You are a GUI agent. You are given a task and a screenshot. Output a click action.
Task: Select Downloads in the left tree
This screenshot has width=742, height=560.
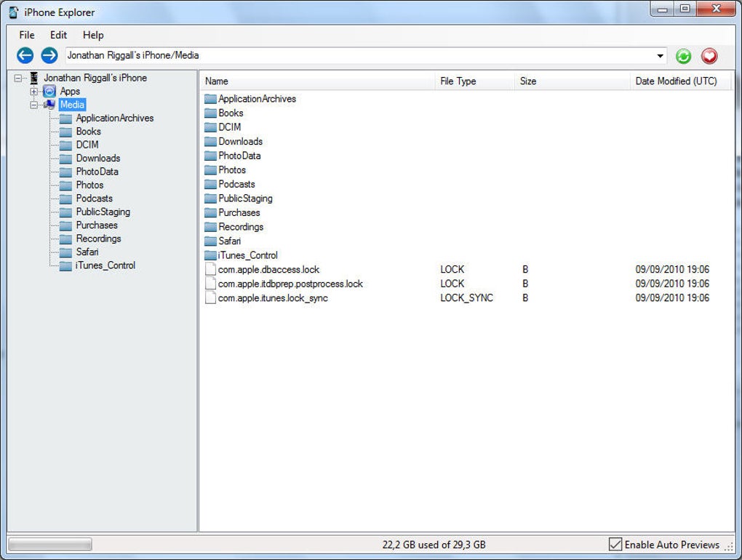[x=98, y=159]
